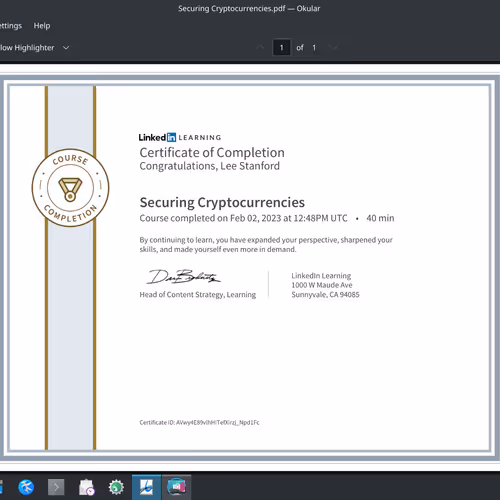Go to next page using down chevron
The width and height of the screenshot is (500, 500).
point(333,48)
